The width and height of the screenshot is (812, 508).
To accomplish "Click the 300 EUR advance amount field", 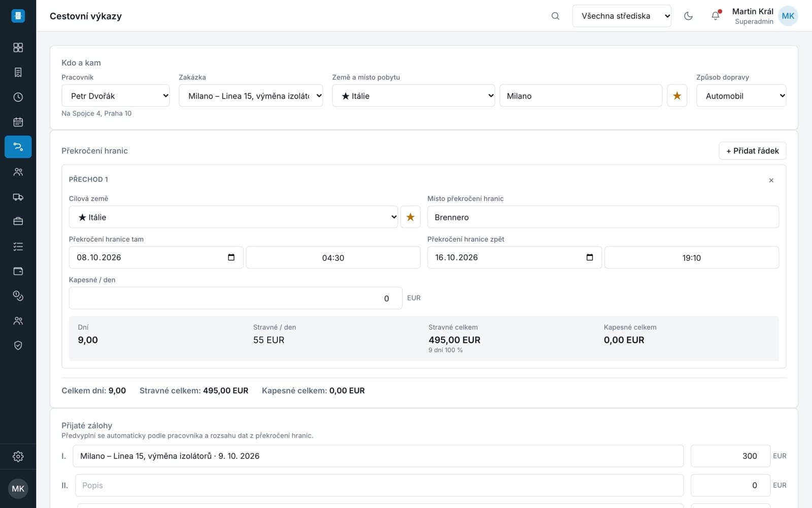I will click(x=730, y=456).
